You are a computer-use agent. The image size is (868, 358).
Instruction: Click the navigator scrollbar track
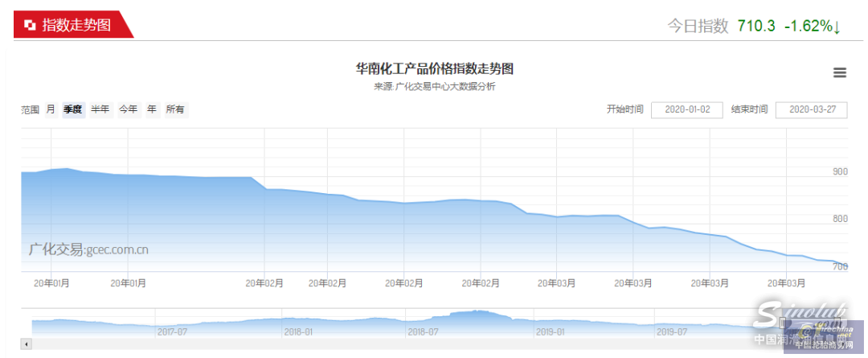[402, 344]
